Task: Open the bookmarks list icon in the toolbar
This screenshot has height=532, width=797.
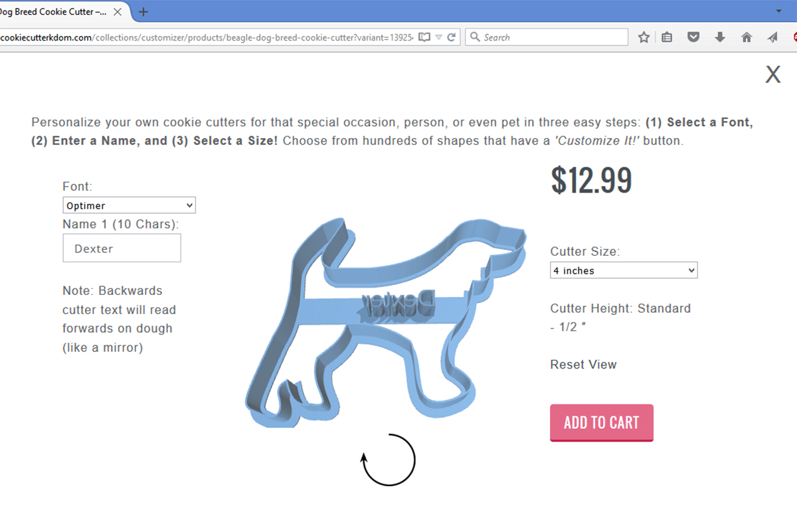Action: coord(667,37)
